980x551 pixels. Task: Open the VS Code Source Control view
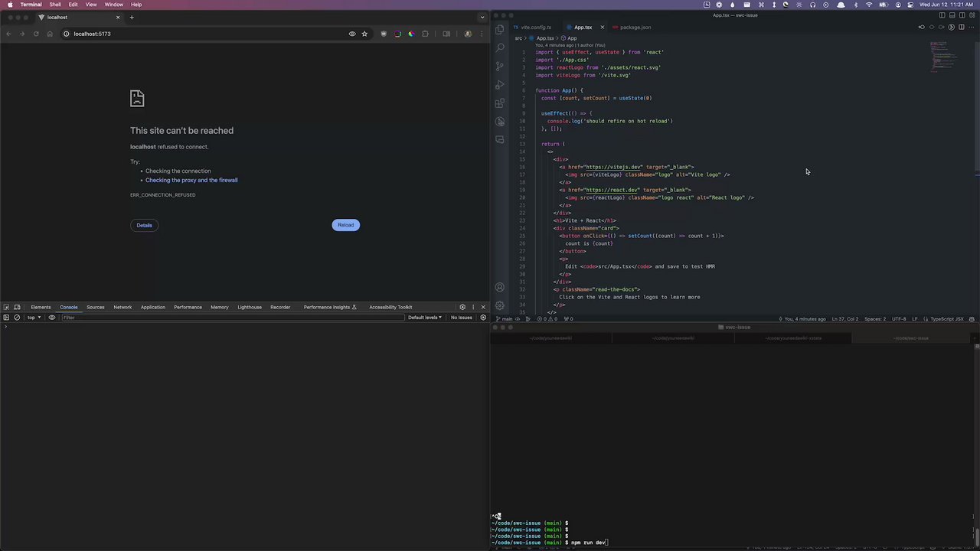pos(500,66)
